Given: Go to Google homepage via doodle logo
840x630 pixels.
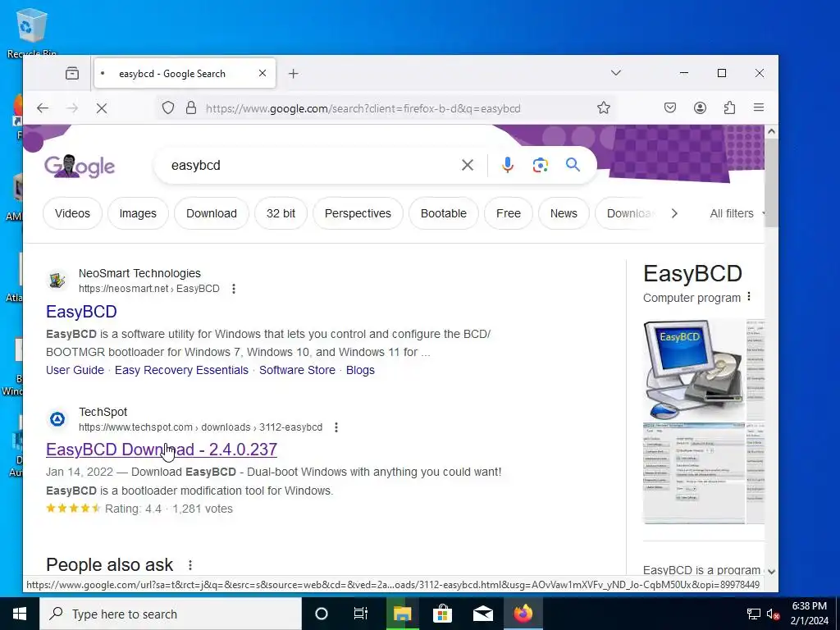Looking at the screenshot, I should click(80, 166).
